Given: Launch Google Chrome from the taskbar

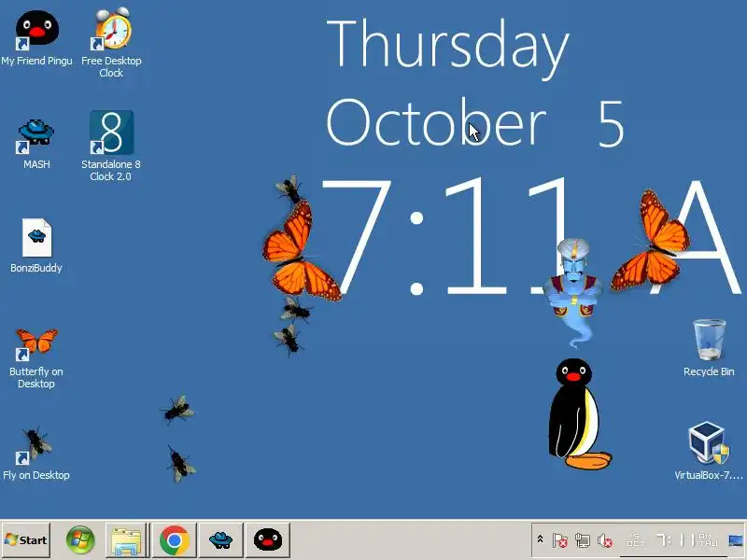Looking at the screenshot, I should click(175, 540).
